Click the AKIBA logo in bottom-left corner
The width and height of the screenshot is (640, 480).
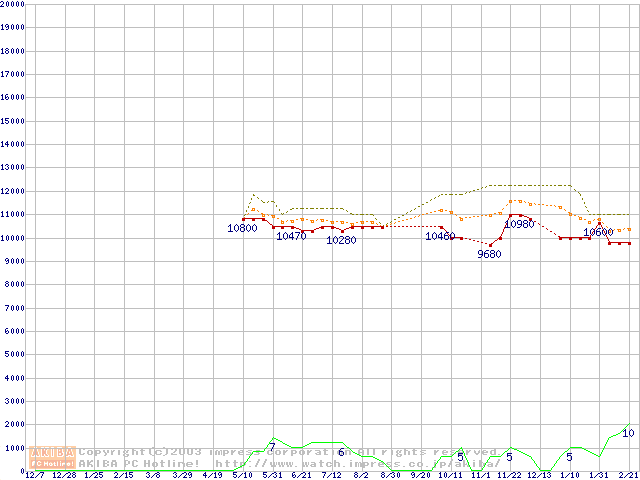[x=53, y=457]
